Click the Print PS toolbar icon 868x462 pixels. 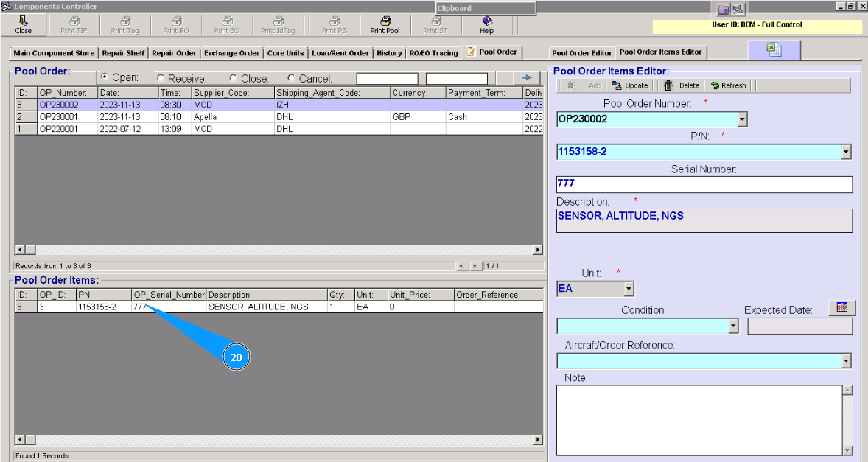coord(334,26)
